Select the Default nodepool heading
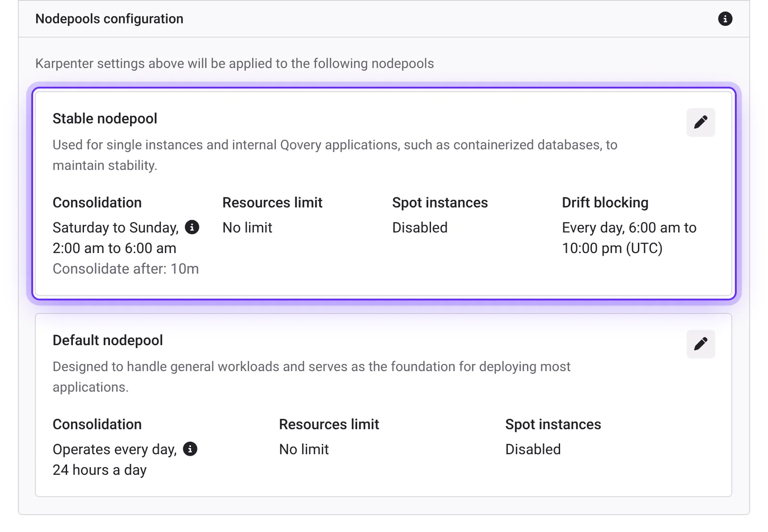The width and height of the screenshot is (768, 532). [108, 340]
